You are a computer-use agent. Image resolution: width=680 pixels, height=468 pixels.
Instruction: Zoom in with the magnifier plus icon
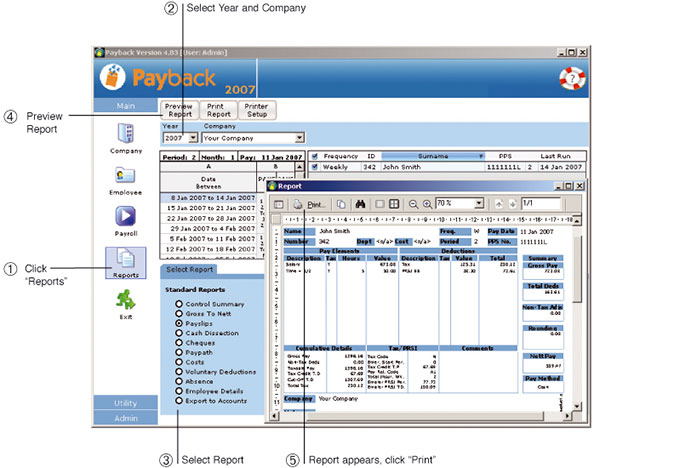click(x=427, y=204)
